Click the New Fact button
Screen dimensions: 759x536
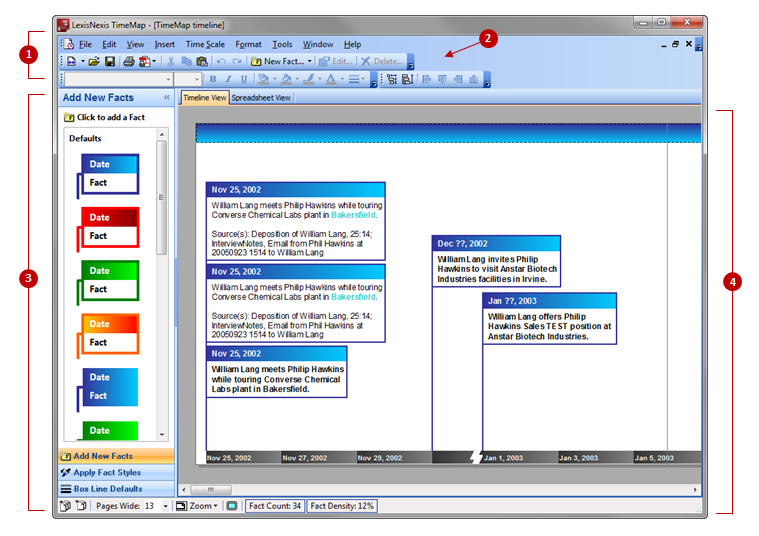tap(278, 61)
